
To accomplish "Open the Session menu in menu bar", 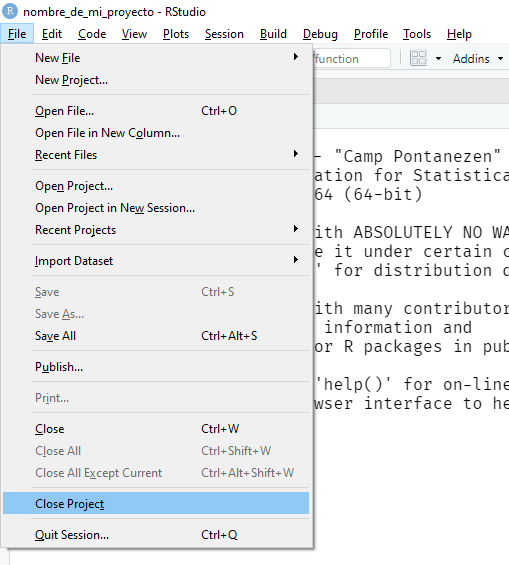I will click(224, 34).
